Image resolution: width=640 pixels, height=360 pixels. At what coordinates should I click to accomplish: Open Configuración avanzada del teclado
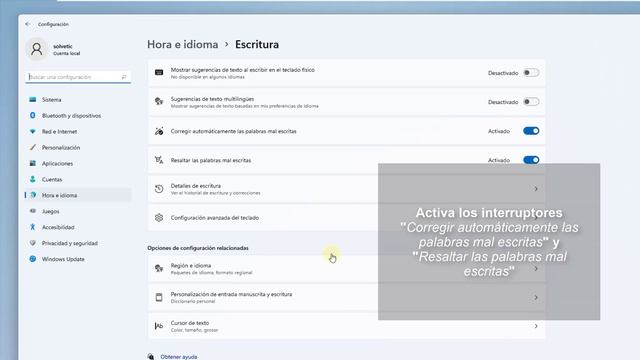click(347, 218)
